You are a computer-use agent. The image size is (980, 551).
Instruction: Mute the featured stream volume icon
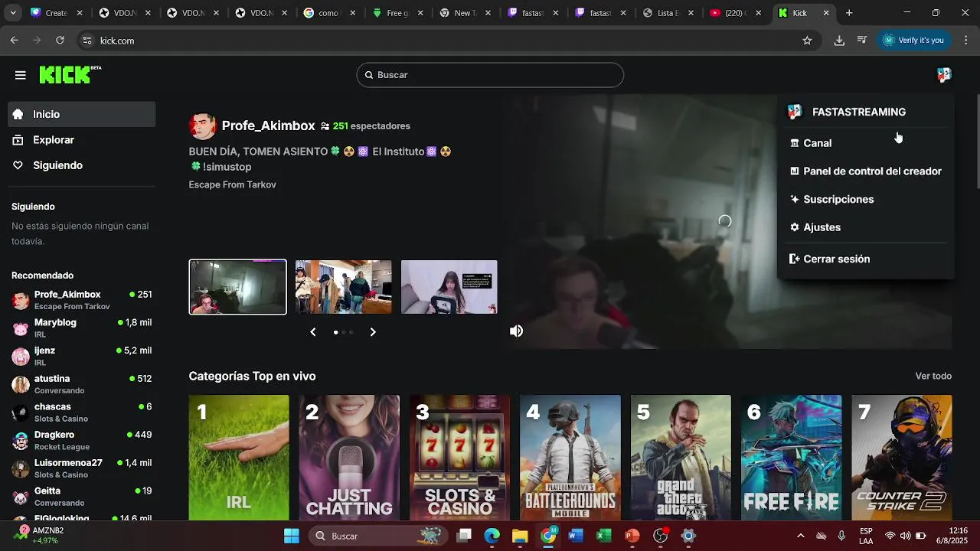click(x=517, y=331)
